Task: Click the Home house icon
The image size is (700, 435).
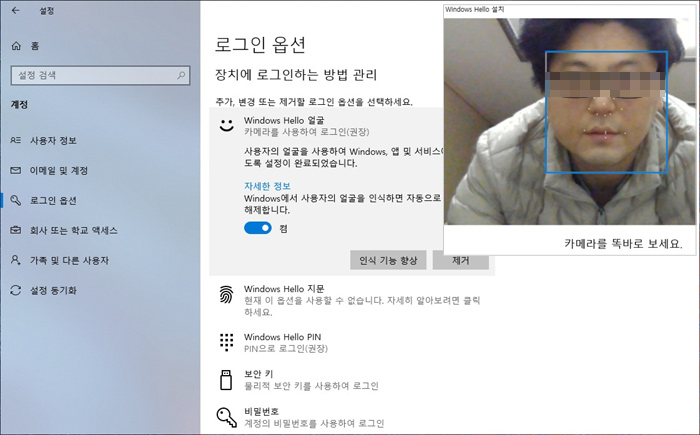Action: click(16, 46)
